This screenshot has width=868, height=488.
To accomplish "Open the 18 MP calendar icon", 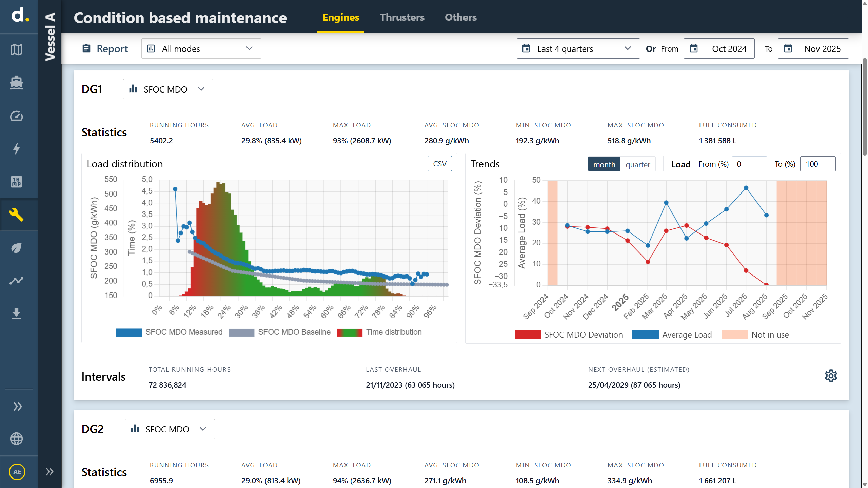I will pos(16,182).
